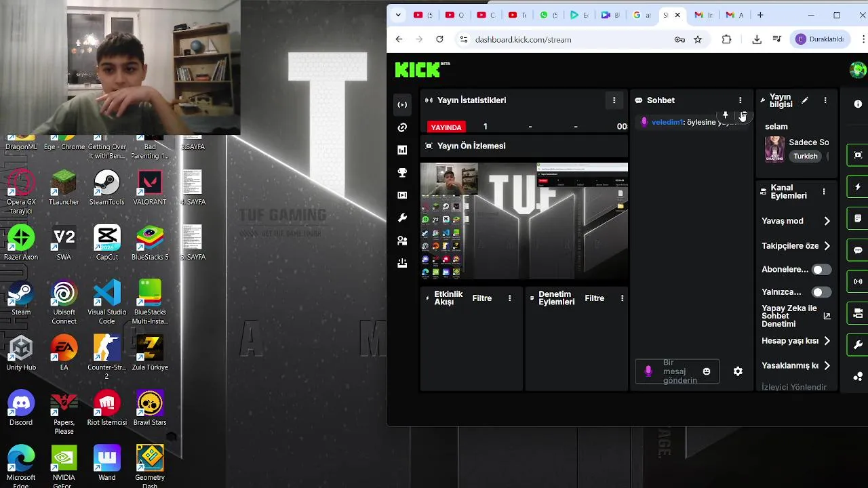The height and width of the screenshot is (488, 868).
Task: Open the stream section in Kick sidebar
Action: click(402, 104)
